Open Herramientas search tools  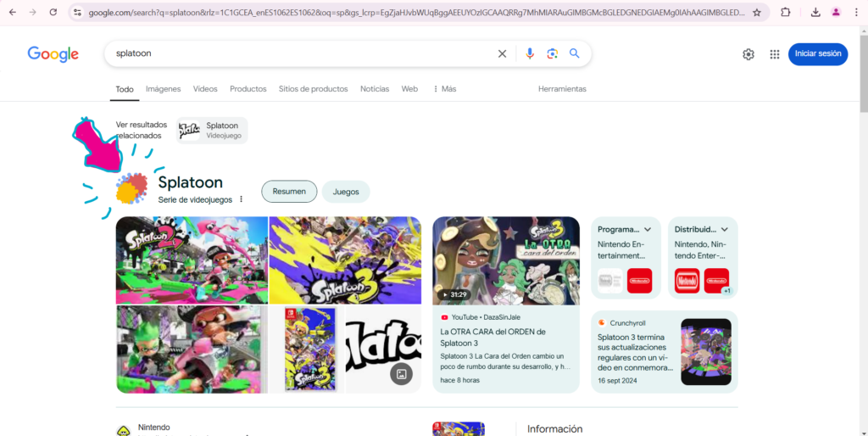pyautogui.click(x=562, y=89)
